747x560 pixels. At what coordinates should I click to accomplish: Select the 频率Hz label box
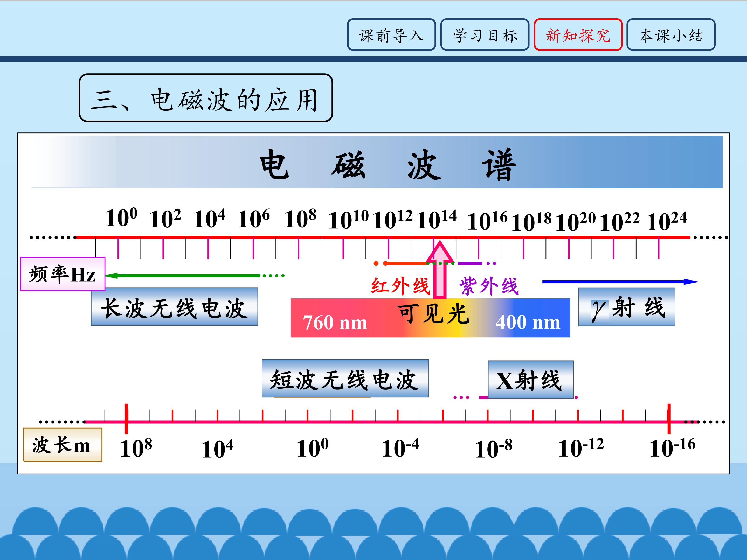click(x=63, y=274)
